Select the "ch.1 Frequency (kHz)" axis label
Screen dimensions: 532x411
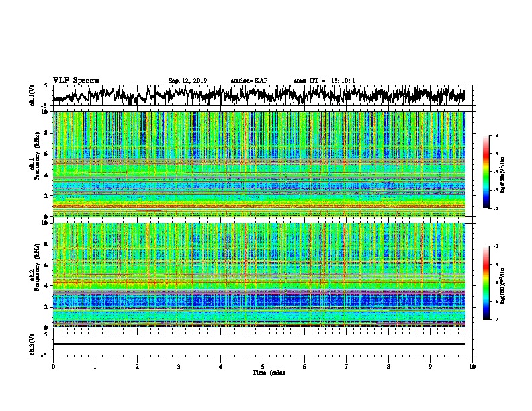pyautogui.click(x=35, y=156)
